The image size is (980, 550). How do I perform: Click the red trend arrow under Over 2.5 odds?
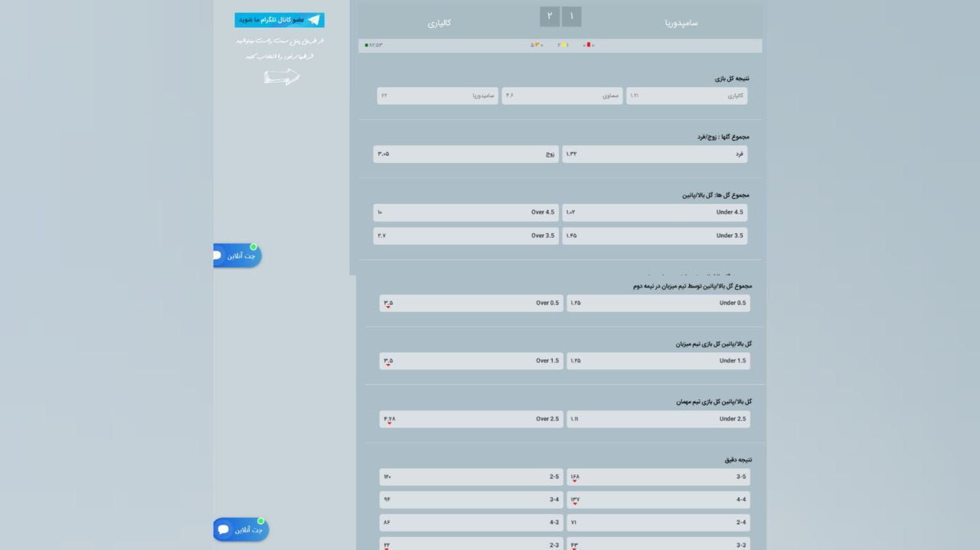point(389,423)
